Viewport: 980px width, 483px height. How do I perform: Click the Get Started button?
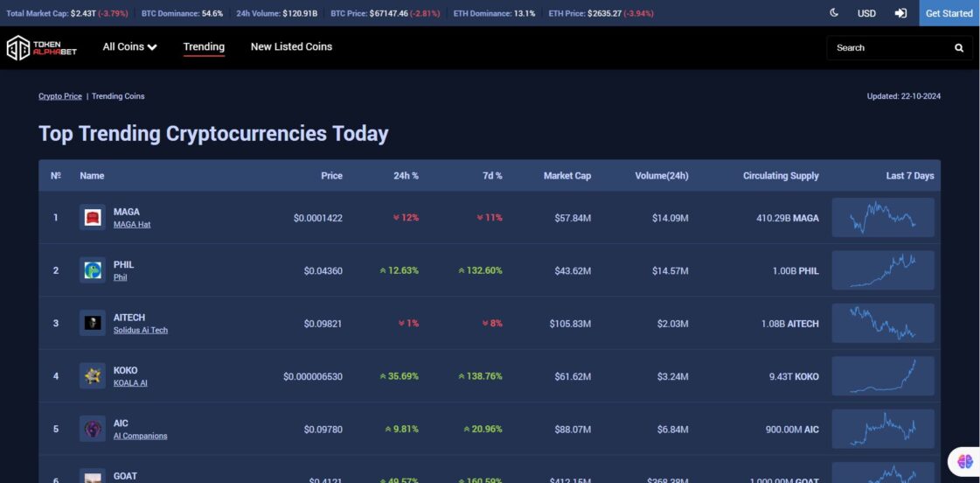(x=949, y=13)
